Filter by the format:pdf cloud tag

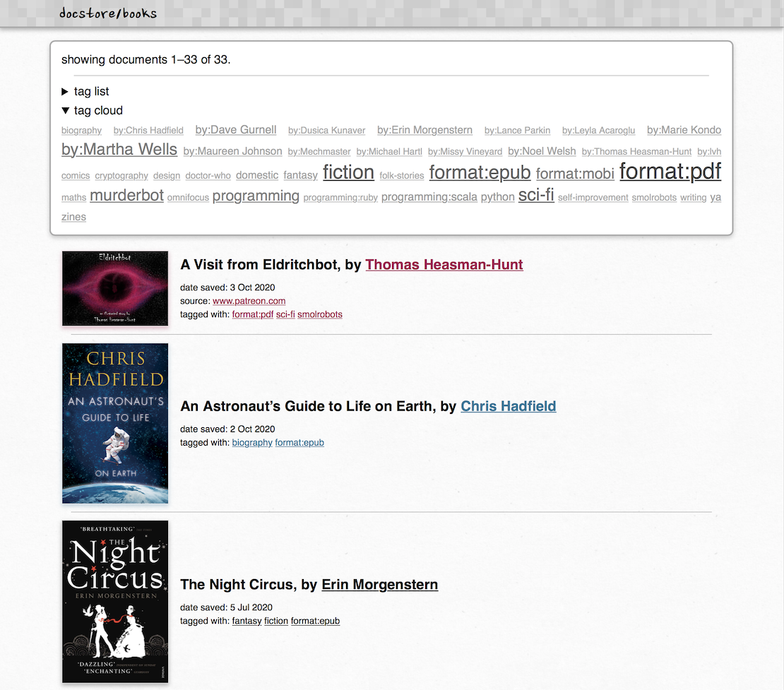pyautogui.click(x=670, y=171)
